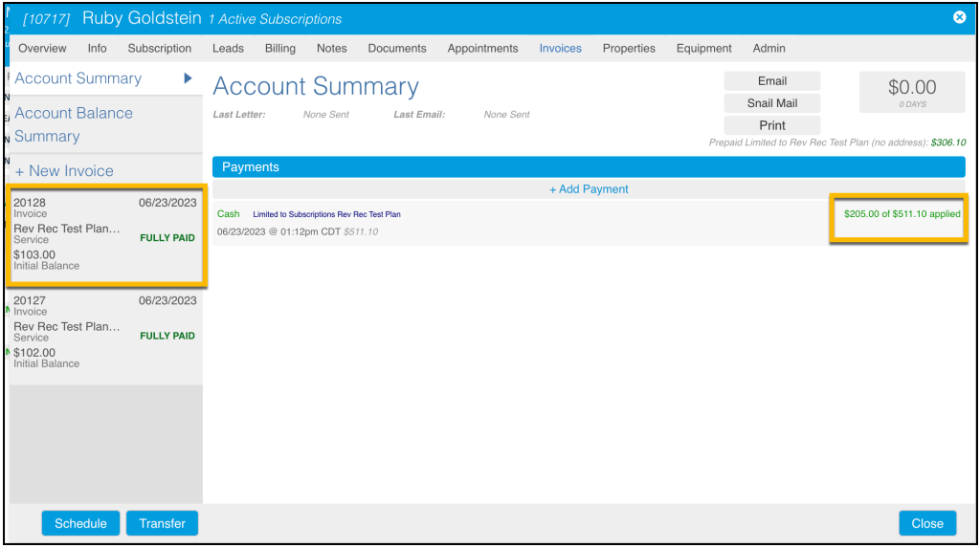Image resolution: width=980 pixels, height=548 pixels.
Task: Open the Cash payment entry
Action: 229,214
